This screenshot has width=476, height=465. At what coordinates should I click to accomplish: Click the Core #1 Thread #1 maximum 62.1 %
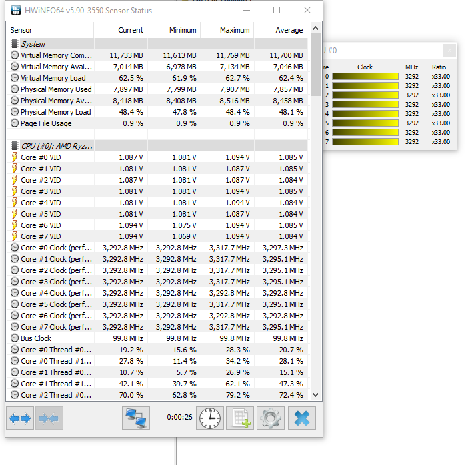pyautogui.click(x=238, y=384)
